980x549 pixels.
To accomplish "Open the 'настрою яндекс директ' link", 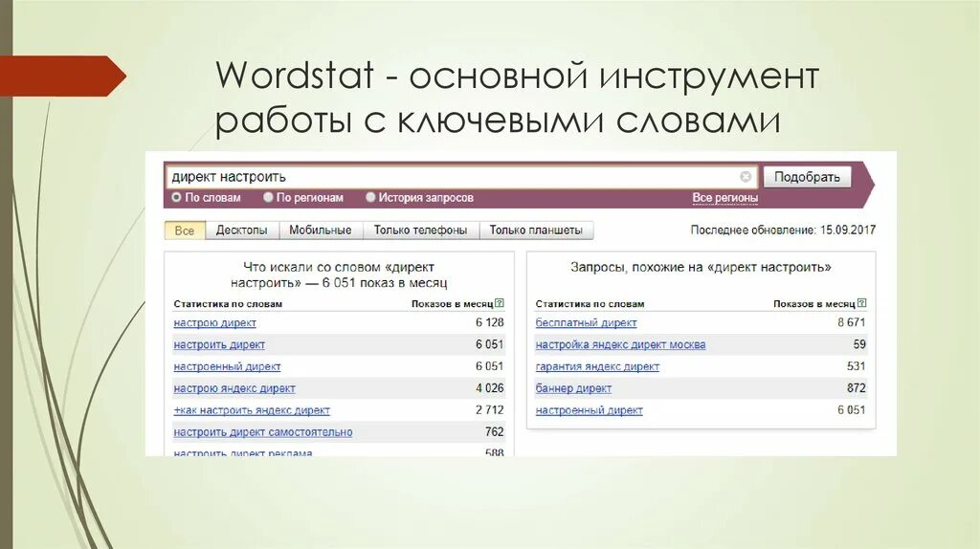I will [x=234, y=388].
